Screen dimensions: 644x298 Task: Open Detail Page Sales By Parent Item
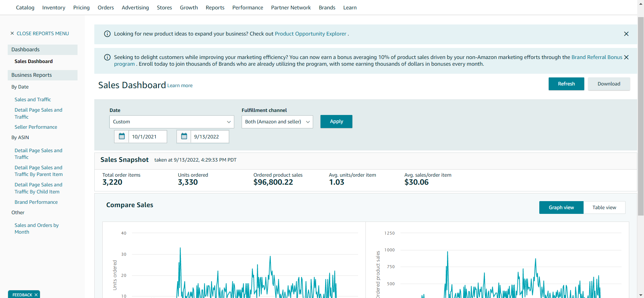[x=39, y=171]
